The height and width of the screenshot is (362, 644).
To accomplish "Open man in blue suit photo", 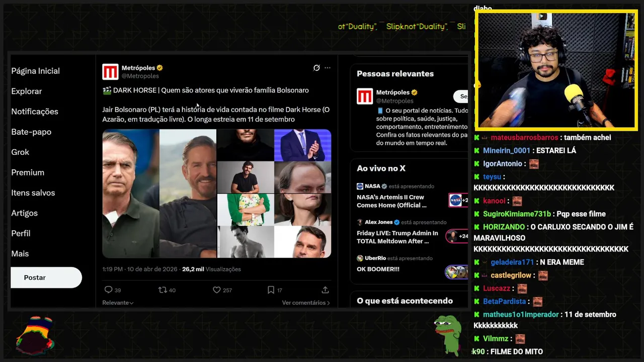I will coord(302,145).
